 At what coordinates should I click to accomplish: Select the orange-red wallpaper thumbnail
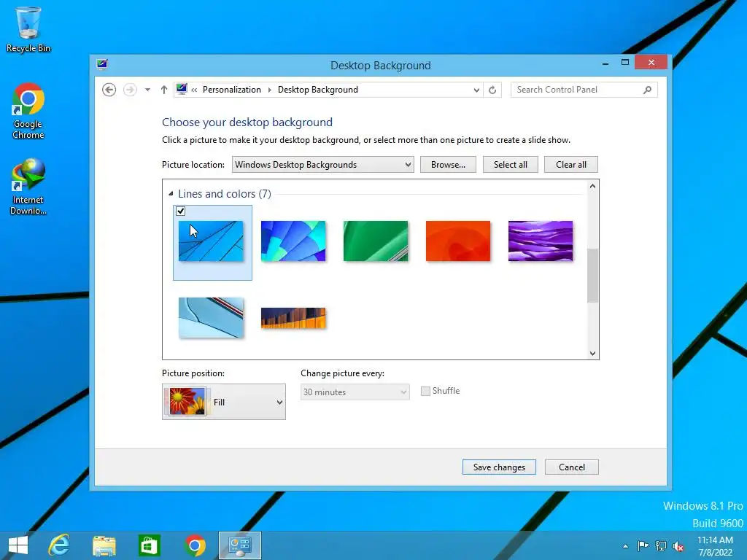pos(458,241)
